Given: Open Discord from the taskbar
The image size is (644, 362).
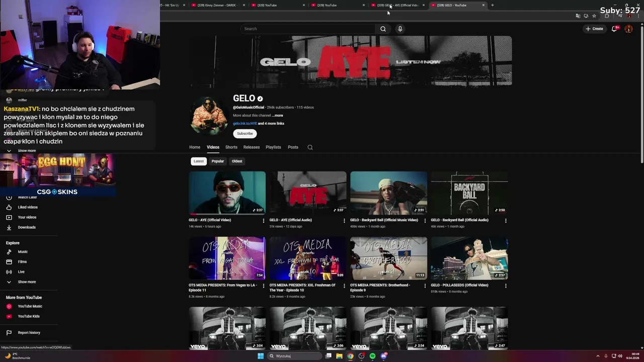Looking at the screenshot, I should [383, 356].
